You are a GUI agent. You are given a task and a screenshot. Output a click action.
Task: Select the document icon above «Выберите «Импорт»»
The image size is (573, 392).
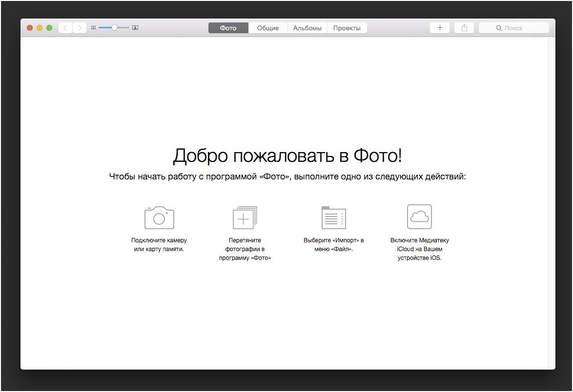(333, 216)
